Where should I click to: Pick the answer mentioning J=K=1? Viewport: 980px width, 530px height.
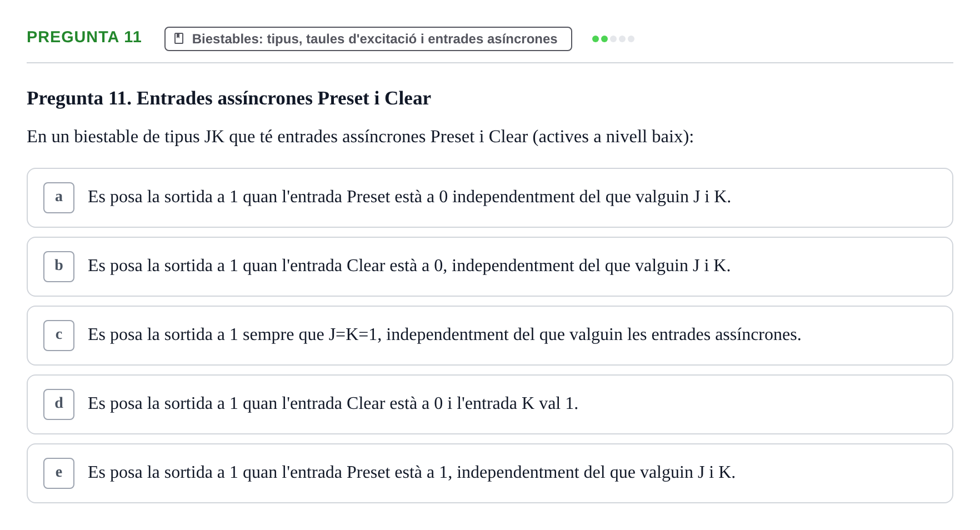coord(490,336)
